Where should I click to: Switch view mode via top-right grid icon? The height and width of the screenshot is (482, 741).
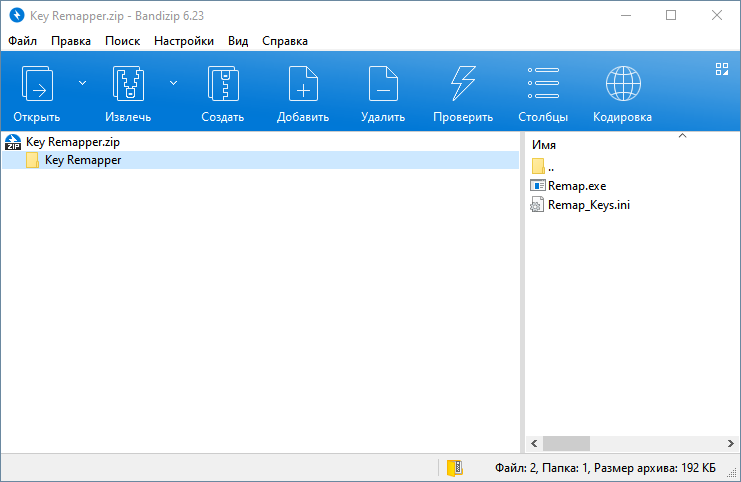[x=722, y=69]
